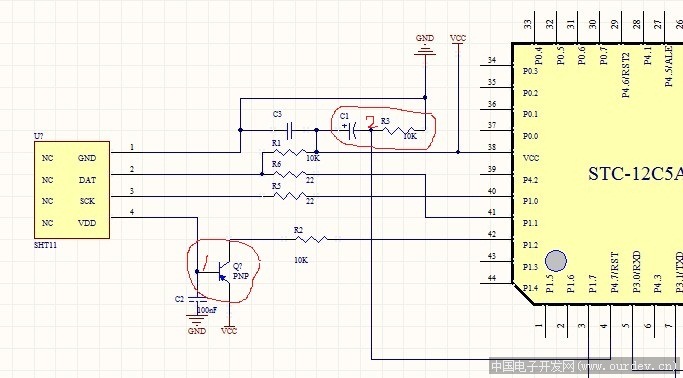Select resistor R2 10K symbol
The height and width of the screenshot is (378, 683).
click(311, 239)
